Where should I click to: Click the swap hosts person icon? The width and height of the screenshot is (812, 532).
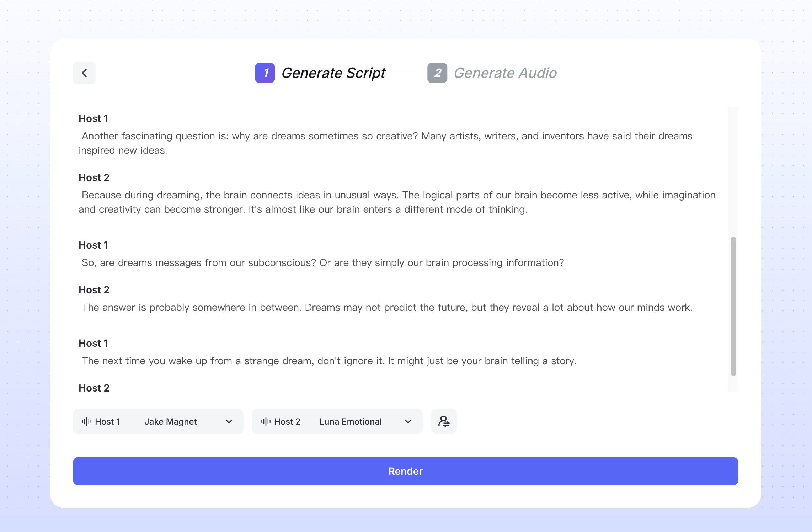(444, 421)
